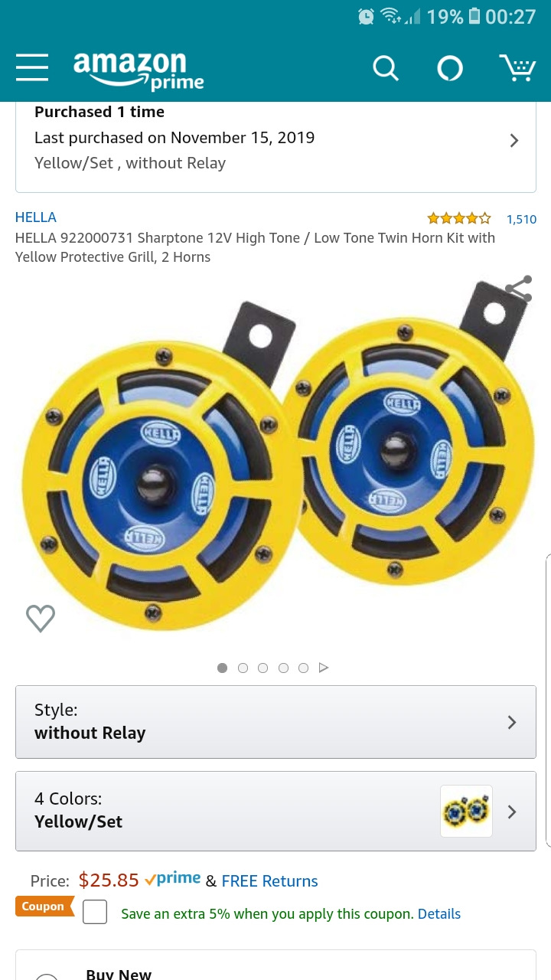Jump to second product image dot

point(243,668)
